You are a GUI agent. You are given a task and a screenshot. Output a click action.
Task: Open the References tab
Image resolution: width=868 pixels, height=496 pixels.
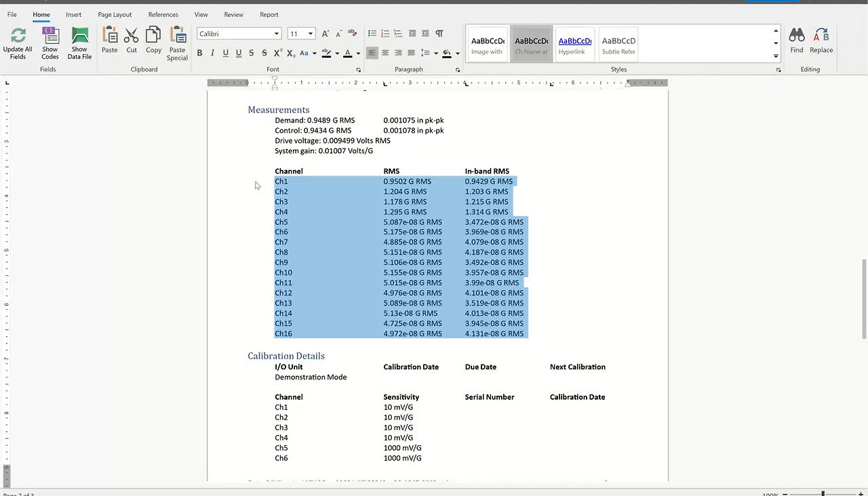(x=163, y=14)
